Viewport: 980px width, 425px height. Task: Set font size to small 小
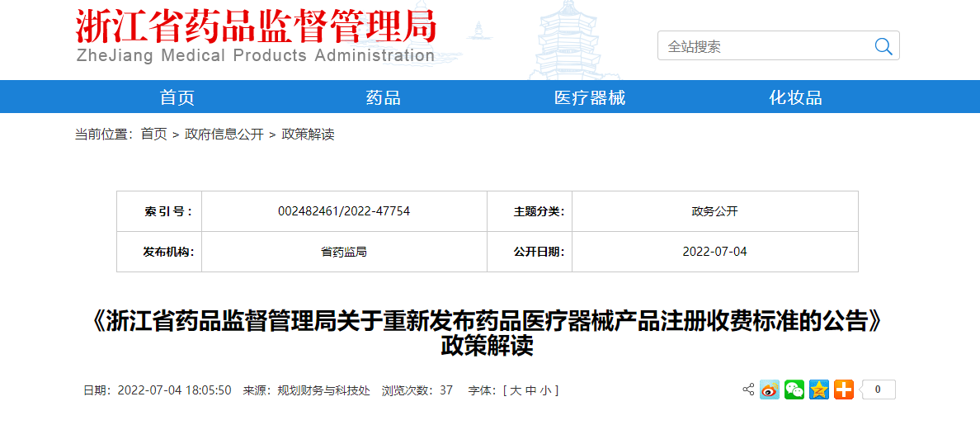pos(545,390)
